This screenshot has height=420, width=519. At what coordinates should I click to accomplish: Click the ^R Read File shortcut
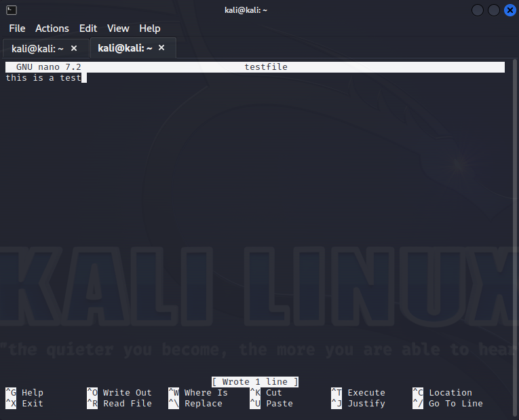[x=119, y=404]
